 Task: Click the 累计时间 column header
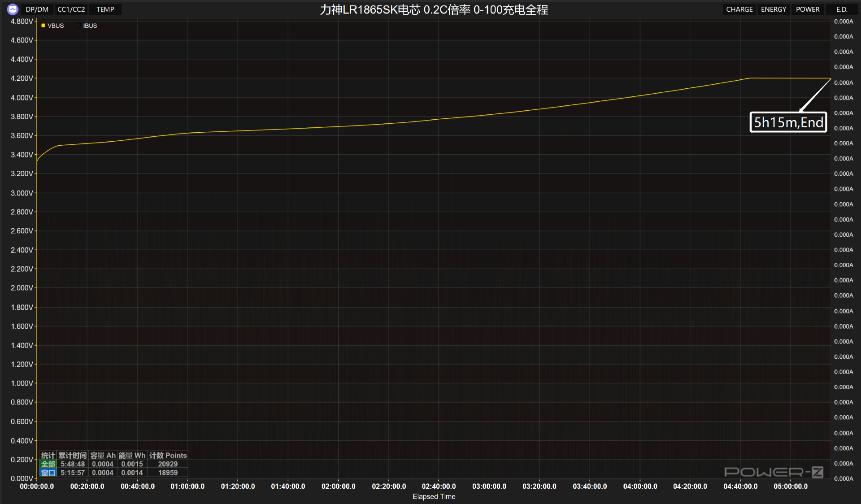tap(73, 455)
